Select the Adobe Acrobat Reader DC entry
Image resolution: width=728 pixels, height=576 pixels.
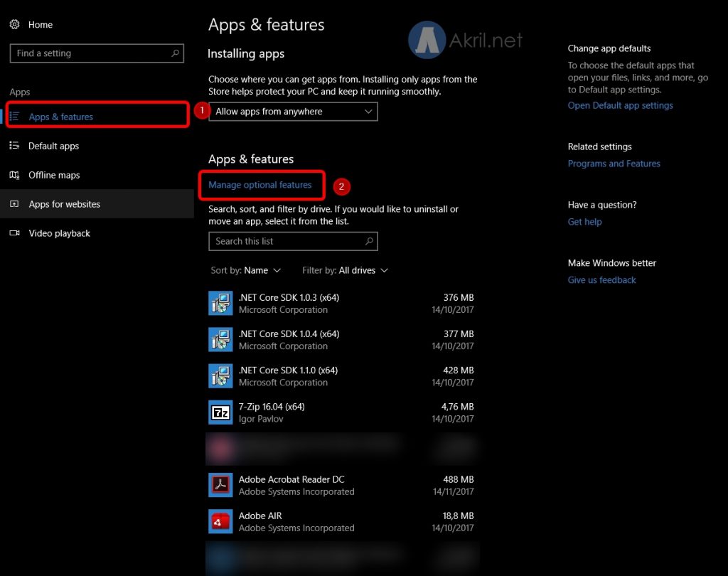point(341,485)
